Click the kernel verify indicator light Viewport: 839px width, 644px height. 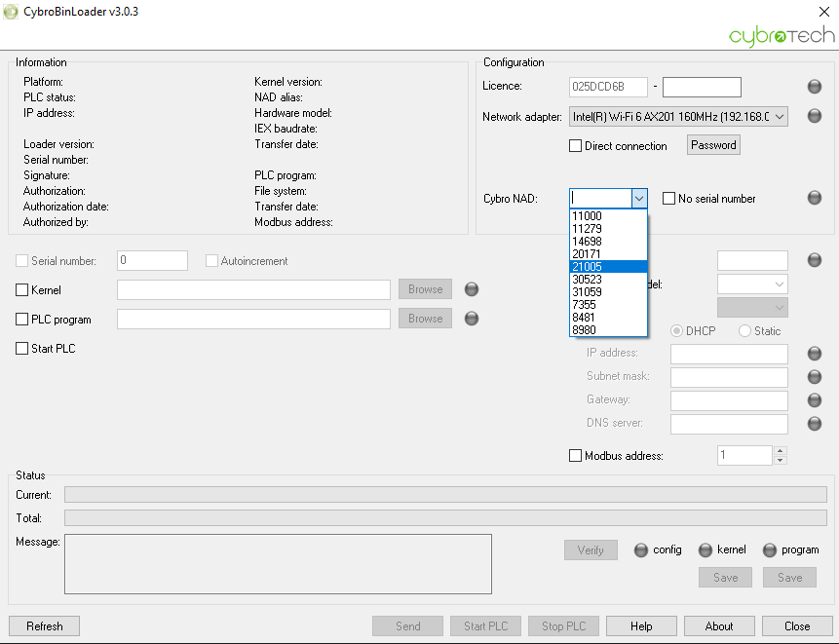click(x=705, y=550)
